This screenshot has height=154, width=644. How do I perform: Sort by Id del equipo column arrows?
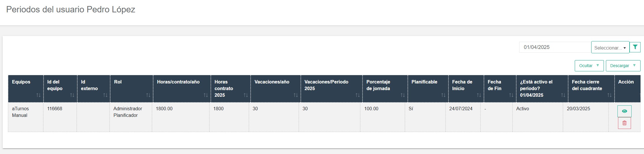[x=72, y=95]
